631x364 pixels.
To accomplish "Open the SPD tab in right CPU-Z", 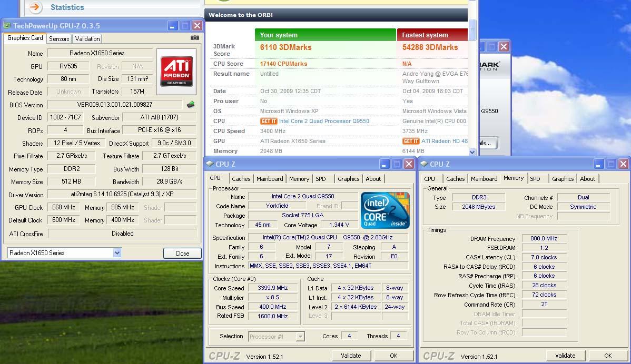I will coord(535,179).
